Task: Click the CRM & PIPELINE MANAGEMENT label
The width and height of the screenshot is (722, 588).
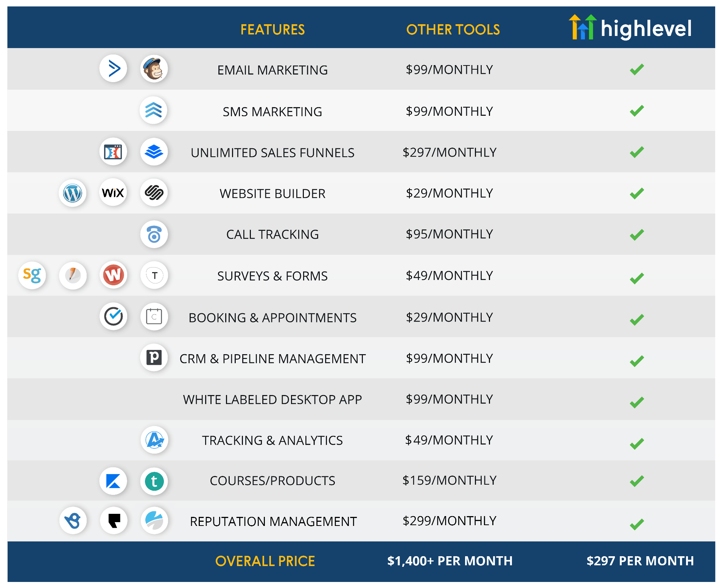Action: click(272, 358)
